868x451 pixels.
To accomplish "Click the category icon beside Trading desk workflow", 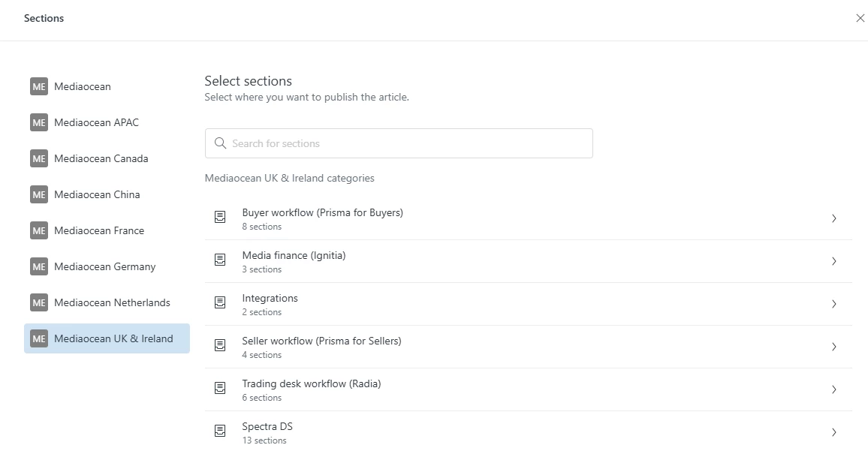I will pos(220,389).
